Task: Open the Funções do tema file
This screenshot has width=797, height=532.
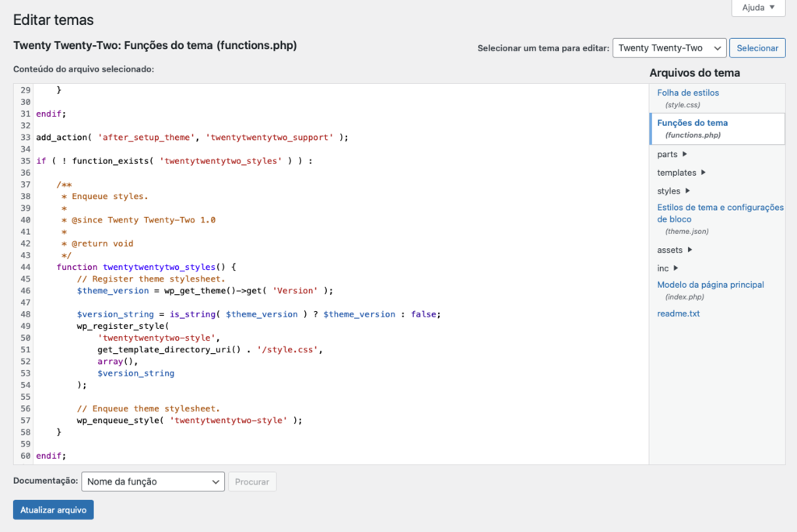Action: pos(693,122)
